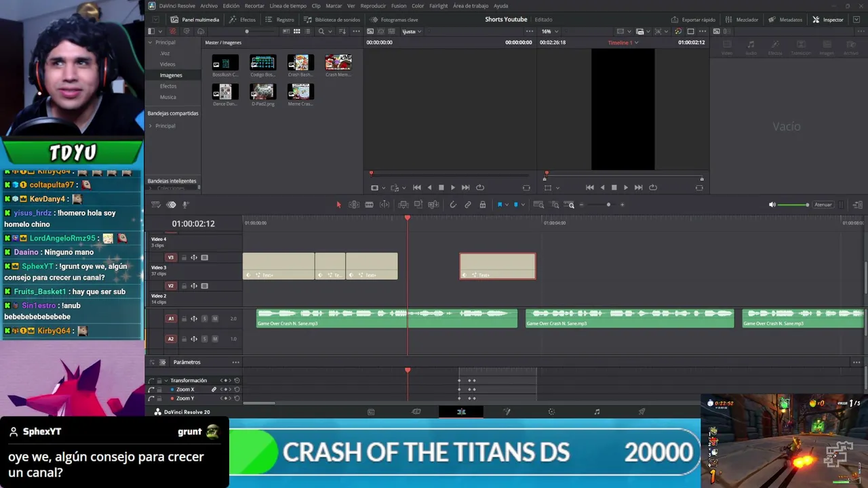This screenshot has width=868, height=488.
Task: Select the Musica bin
Action: click(167, 97)
